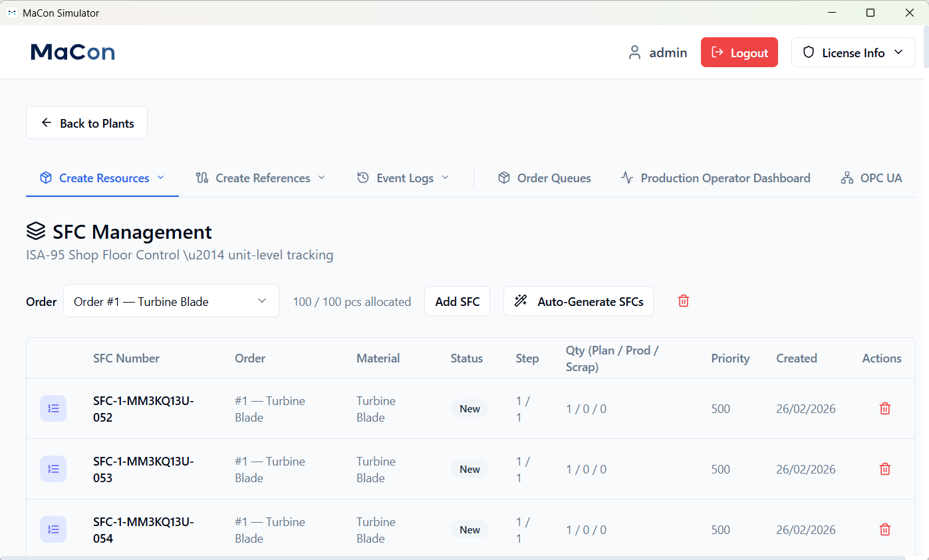This screenshot has height=560, width=929.
Task: Open the Event Logs dropdown
Action: coord(403,178)
